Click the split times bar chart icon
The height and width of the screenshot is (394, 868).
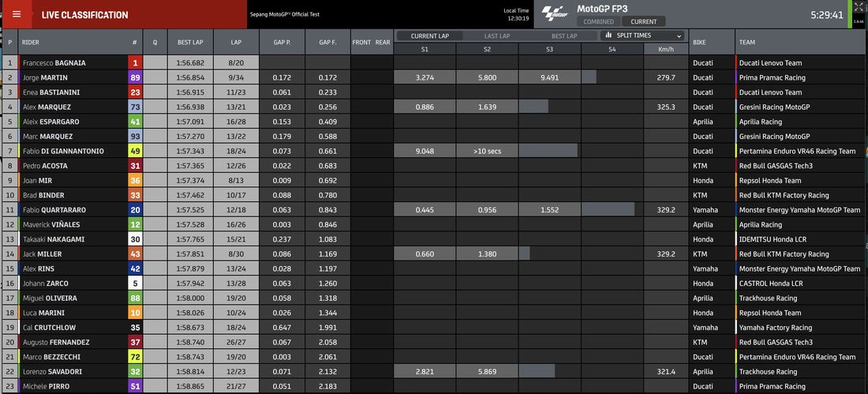pyautogui.click(x=608, y=36)
